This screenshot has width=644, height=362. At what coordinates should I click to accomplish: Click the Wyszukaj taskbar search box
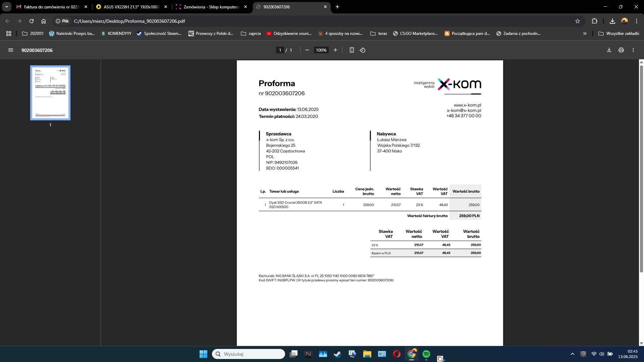249,354
